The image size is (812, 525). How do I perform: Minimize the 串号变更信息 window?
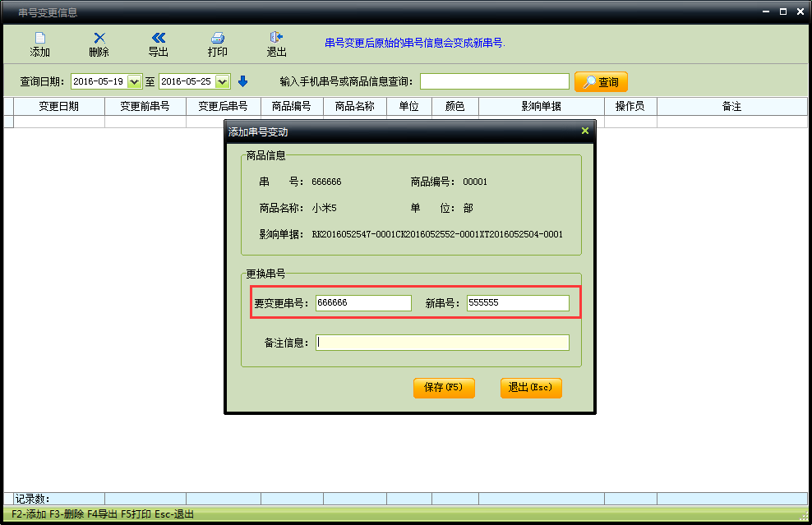766,12
